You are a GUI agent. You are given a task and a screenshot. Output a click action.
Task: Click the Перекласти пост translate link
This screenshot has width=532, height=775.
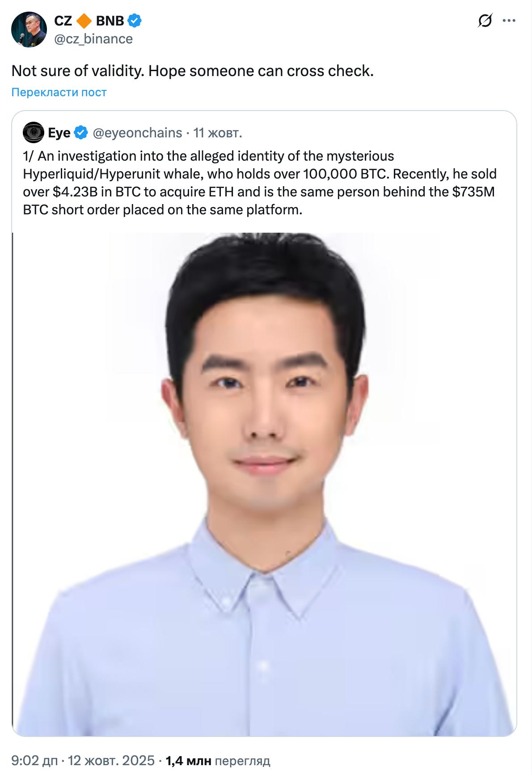click(59, 92)
